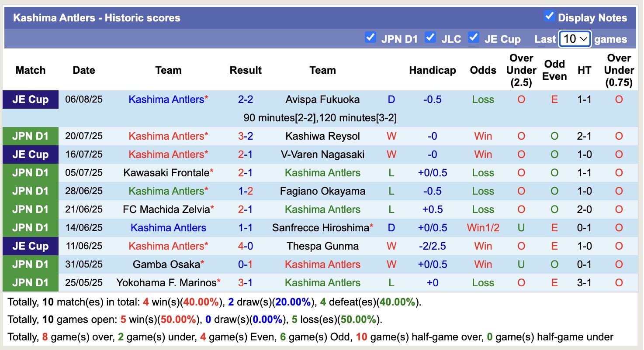Click the JPN D1 label for 20/07/25 match

30,136
